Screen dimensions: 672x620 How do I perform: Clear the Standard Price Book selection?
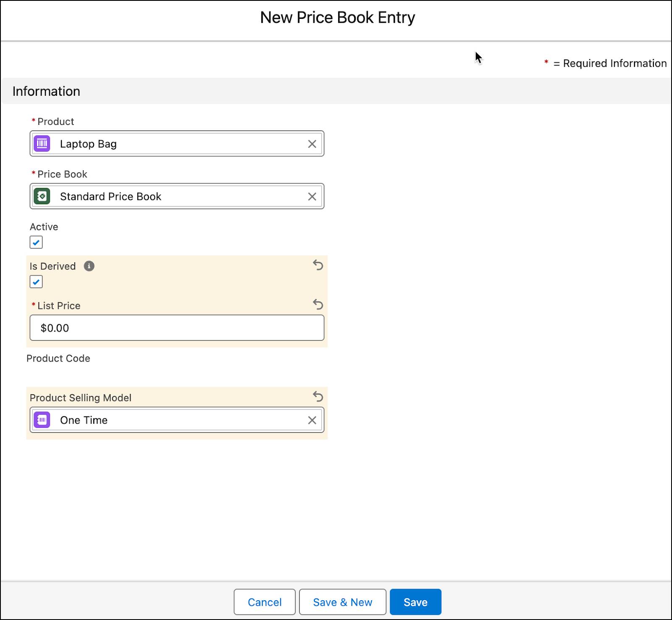(x=312, y=196)
